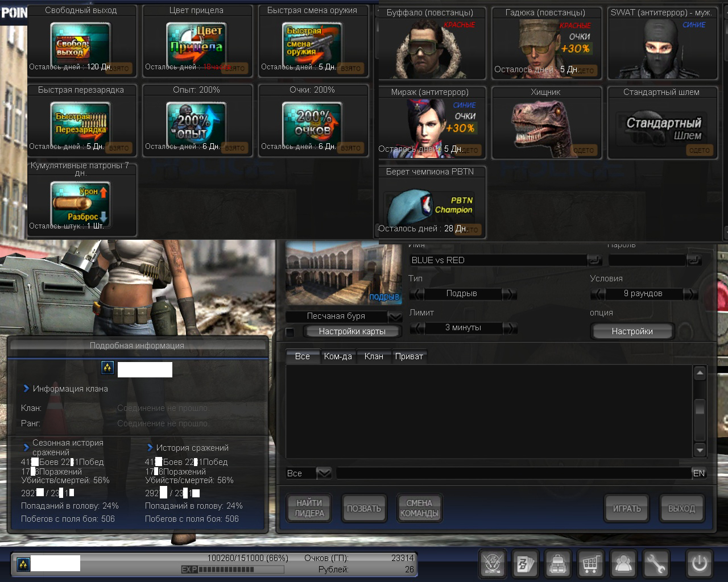Click the СМЕНА КОМАНДЫ button
Screen dimensions: 728x582
tap(419, 508)
